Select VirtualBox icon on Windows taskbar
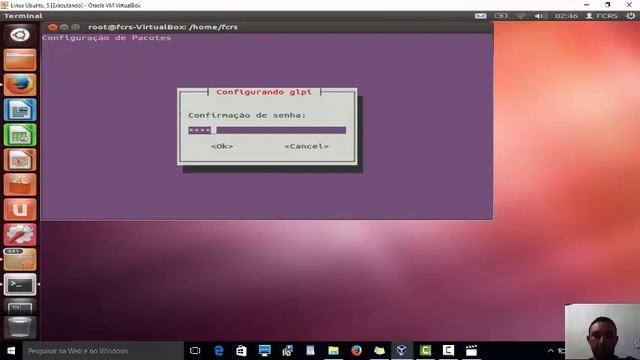 [402, 351]
